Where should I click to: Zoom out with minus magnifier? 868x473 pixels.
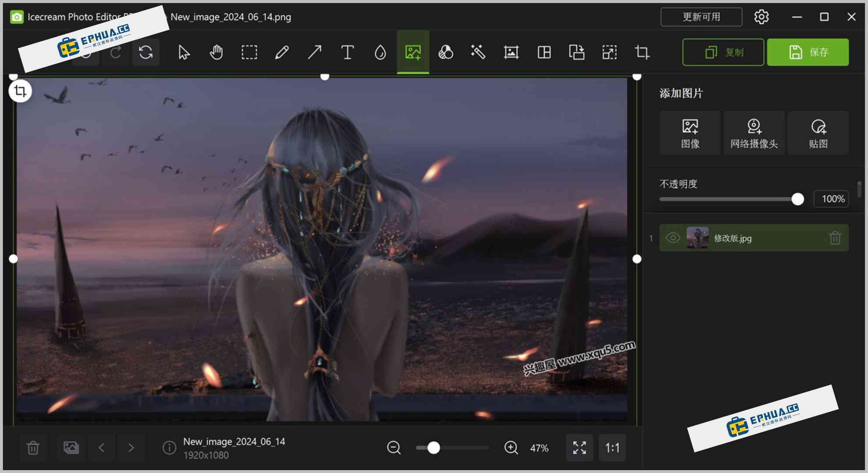pyautogui.click(x=393, y=448)
